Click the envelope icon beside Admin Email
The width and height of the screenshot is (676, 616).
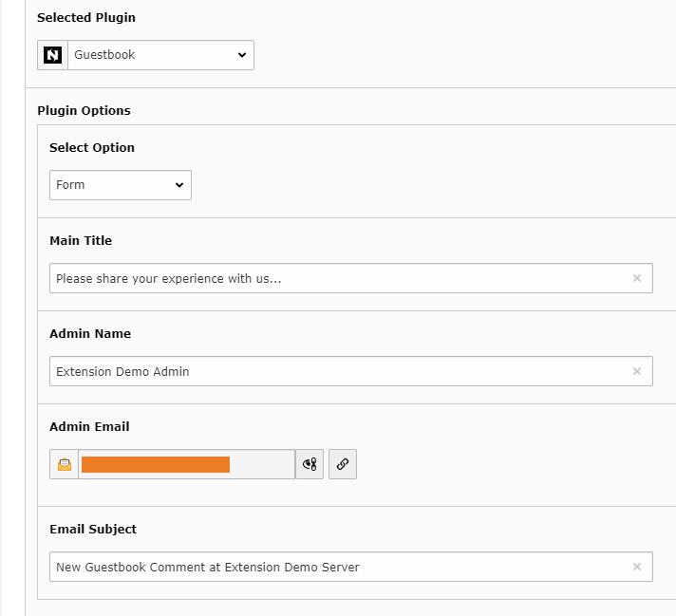pyautogui.click(x=65, y=464)
